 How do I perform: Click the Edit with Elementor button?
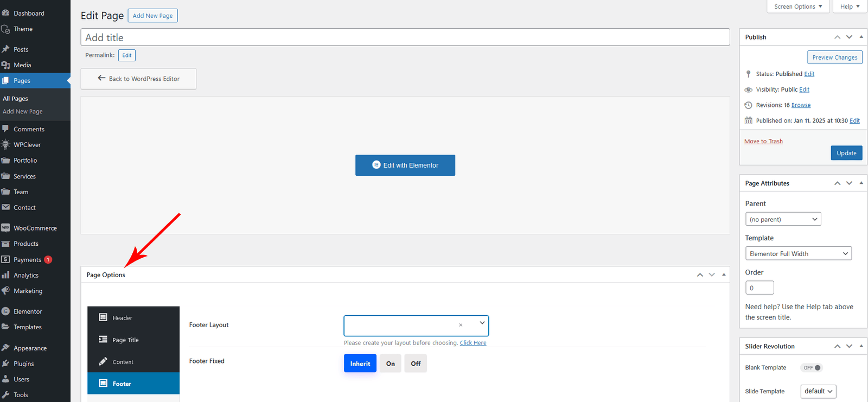pyautogui.click(x=405, y=165)
